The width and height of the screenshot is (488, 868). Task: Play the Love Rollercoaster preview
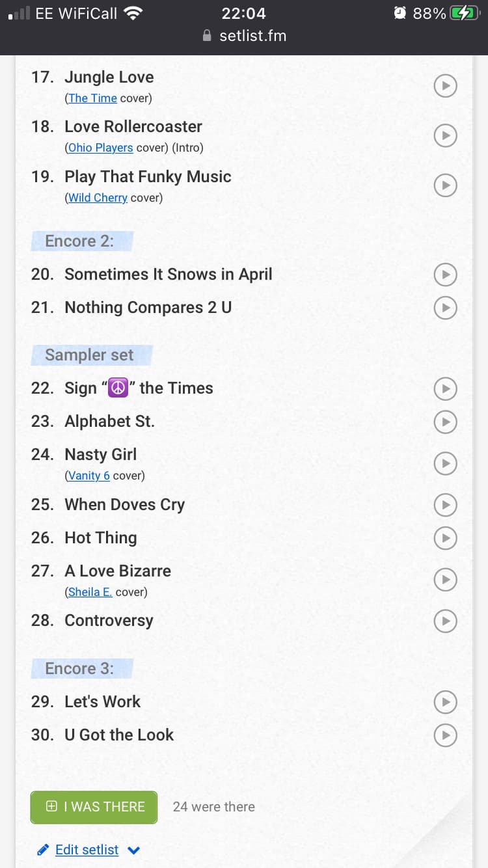[445, 135]
